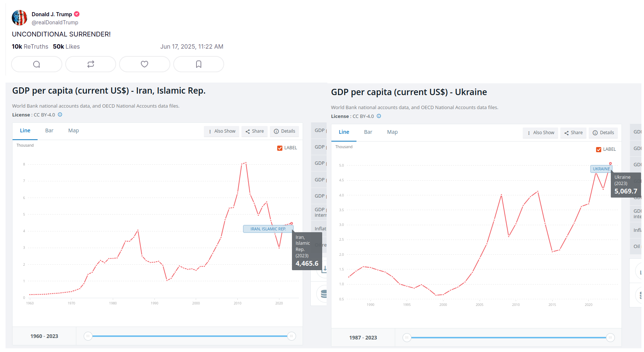Open the @realDonaldTrump handle
This screenshot has width=644, height=352.
tap(55, 22)
